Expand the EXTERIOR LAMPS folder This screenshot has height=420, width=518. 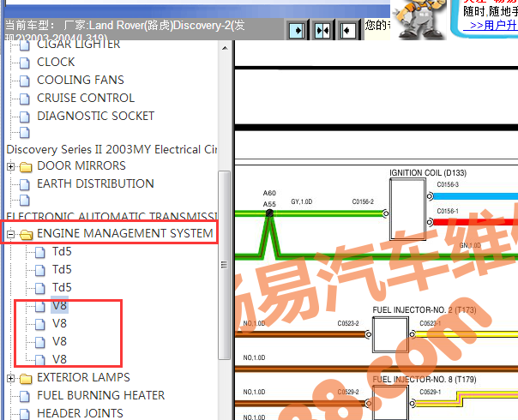click(x=10, y=378)
